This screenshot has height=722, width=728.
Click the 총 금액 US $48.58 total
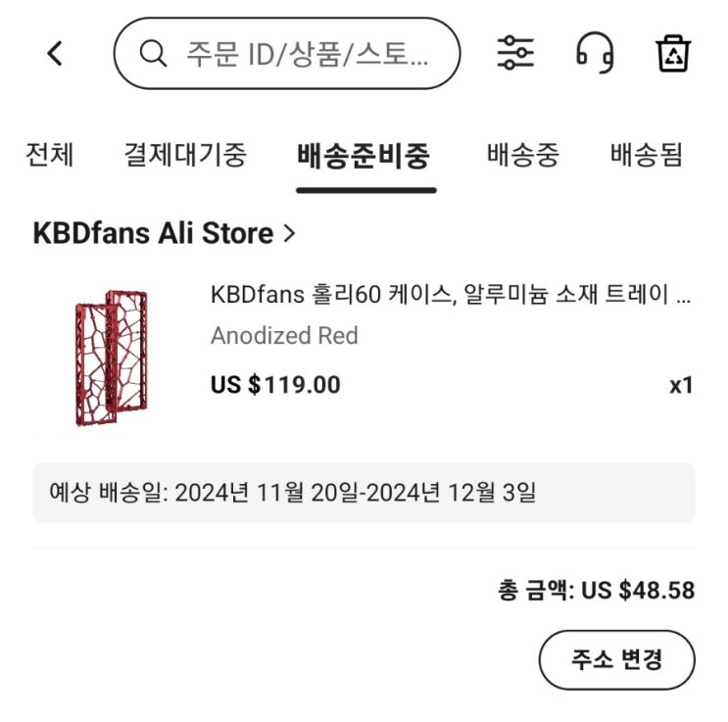[x=596, y=591]
